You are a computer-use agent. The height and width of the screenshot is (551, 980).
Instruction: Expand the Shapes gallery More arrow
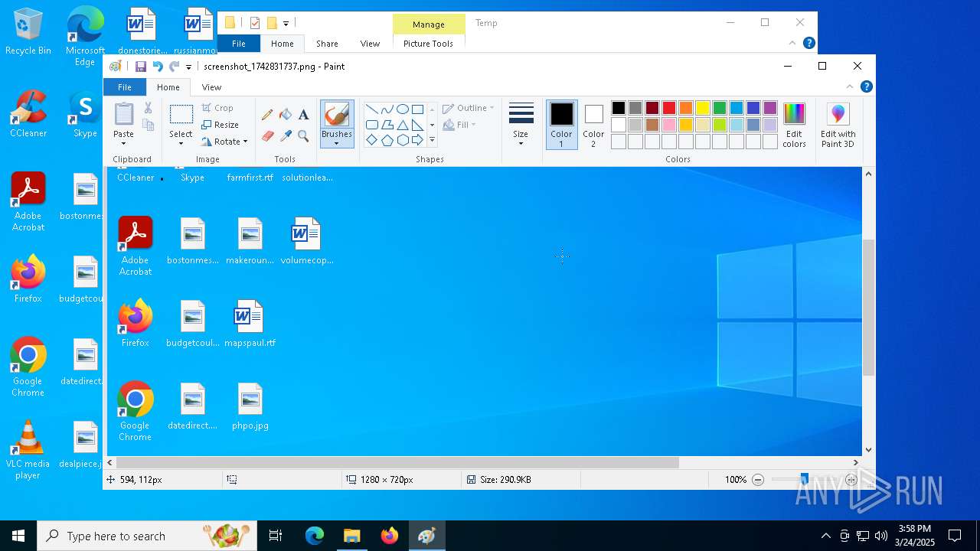point(432,140)
